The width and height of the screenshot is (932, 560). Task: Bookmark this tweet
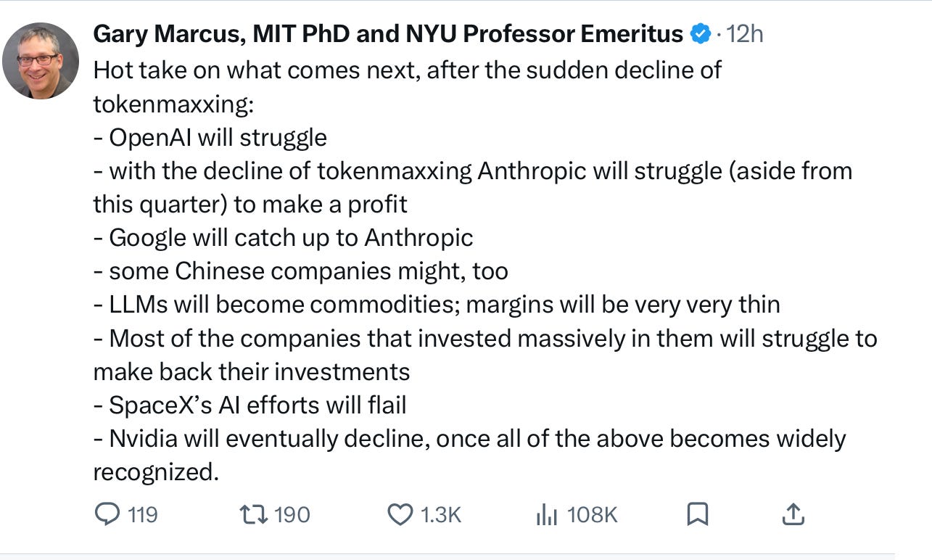click(697, 515)
